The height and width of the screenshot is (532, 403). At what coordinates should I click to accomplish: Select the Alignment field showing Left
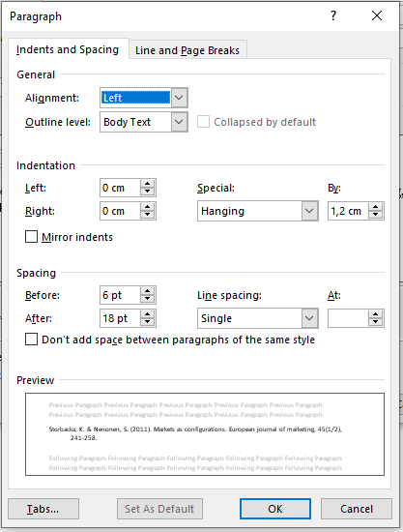pos(135,98)
